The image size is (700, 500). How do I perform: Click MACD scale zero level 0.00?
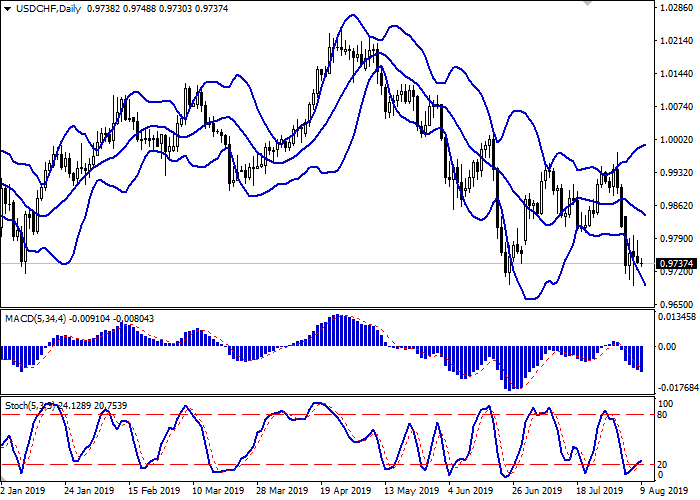click(x=667, y=346)
